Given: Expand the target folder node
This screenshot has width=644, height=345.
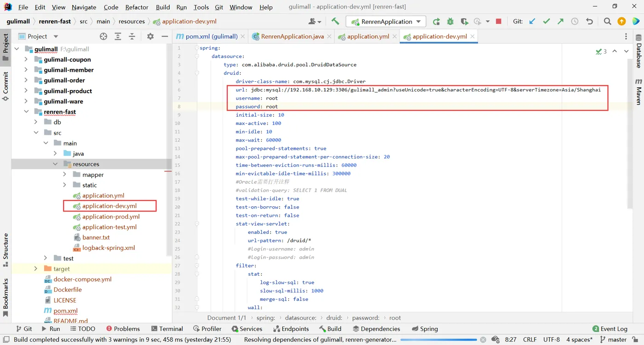Looking at the screenshot, I should click(36, 269).
